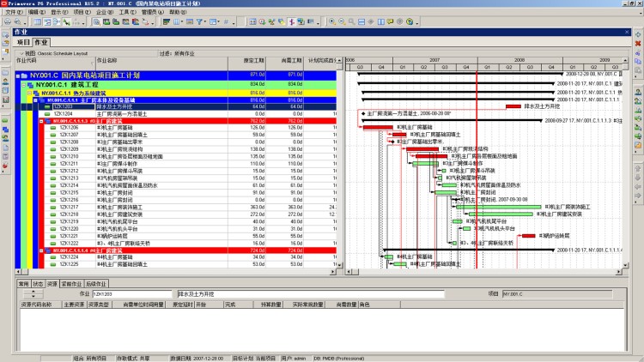Open the 帮助 menu
Screen dimensions: 644x362
point(178,12)
